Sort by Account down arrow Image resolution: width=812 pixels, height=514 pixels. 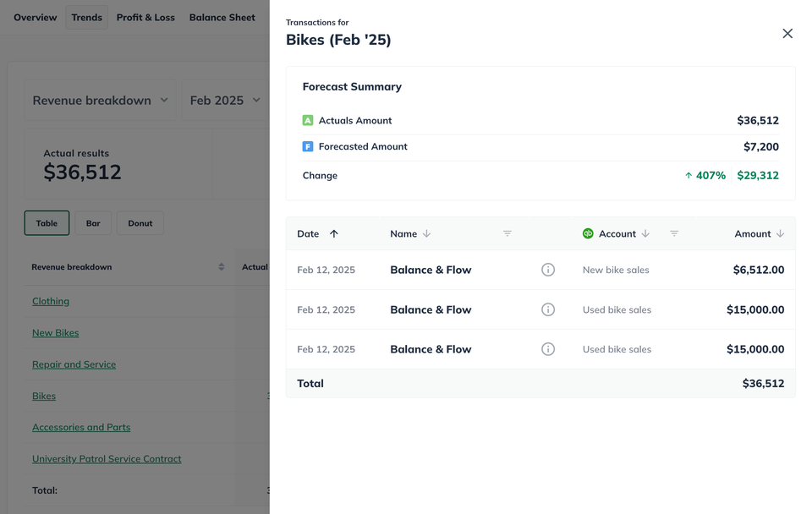point(645,233)
